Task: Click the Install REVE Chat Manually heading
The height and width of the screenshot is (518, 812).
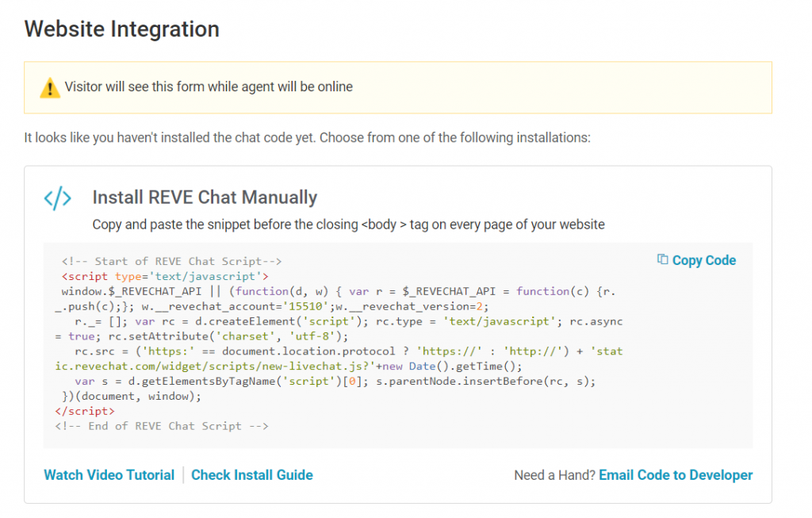Action: [205, 198]
